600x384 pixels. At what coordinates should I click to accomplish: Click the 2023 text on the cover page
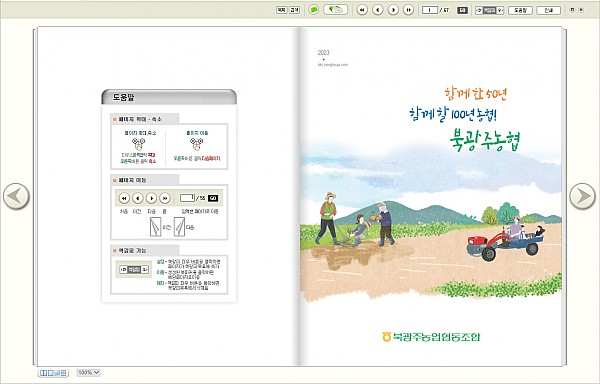(323, 53)
